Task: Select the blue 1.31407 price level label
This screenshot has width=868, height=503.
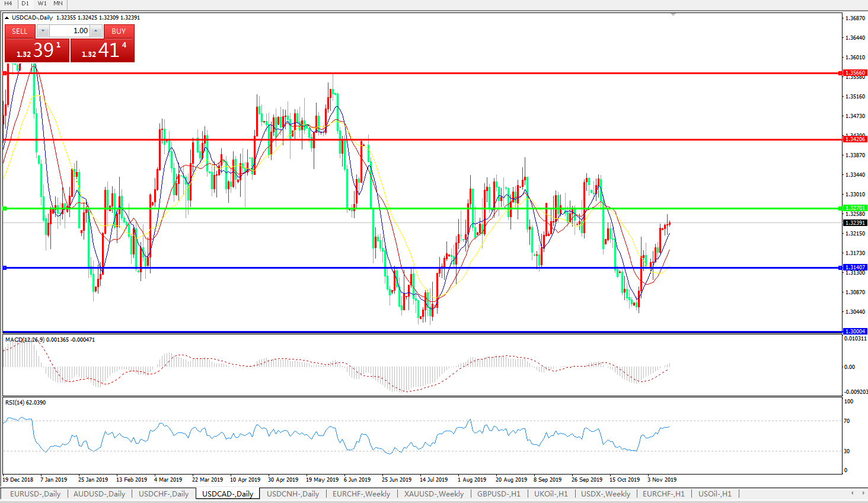Action: coord(855,268)
